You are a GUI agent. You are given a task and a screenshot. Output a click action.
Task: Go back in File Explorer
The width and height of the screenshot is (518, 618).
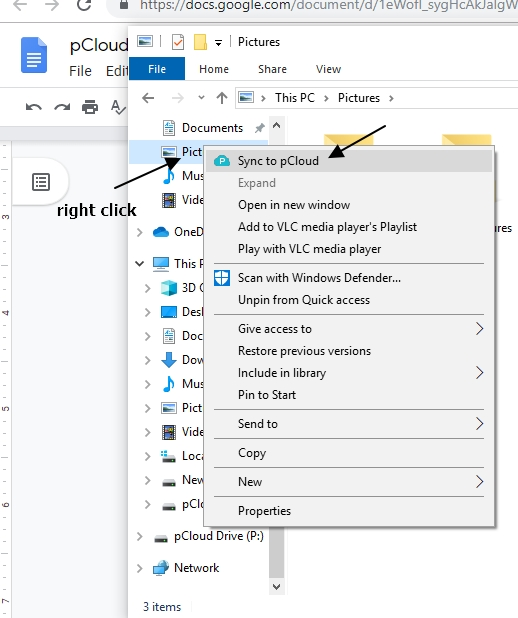point(148,98)
